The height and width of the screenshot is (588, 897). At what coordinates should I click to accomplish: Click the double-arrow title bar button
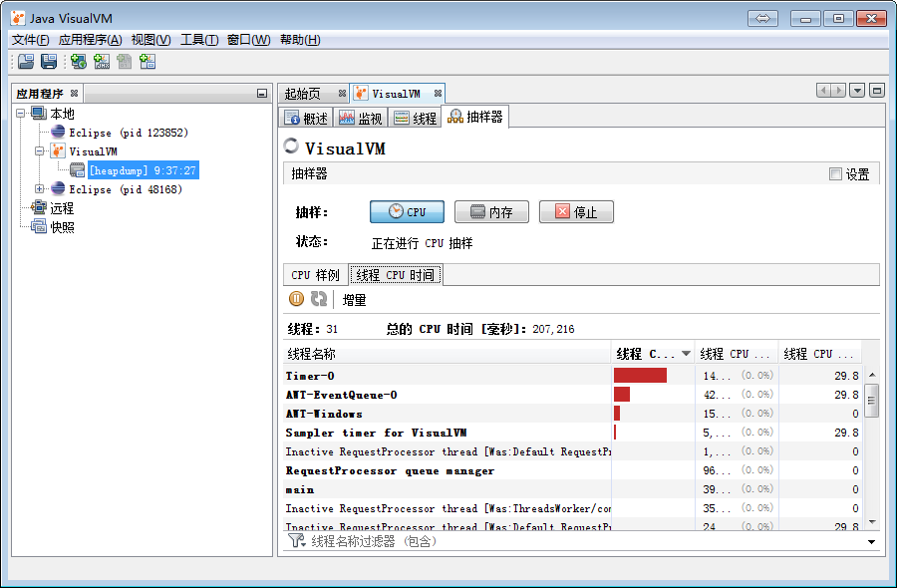click(762, 18)
